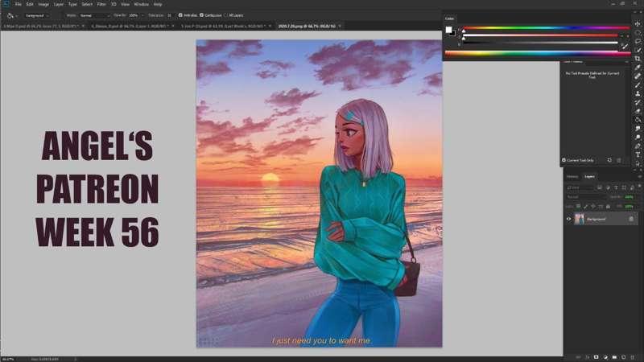Create new adjustment layer icon
The image size is (644, 362).
click(605, 357)
